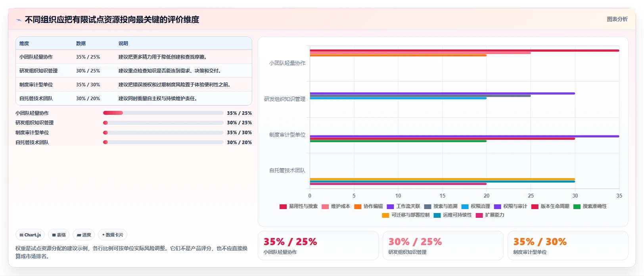Viewport: 644px width, 276px height.
Task: Click the icon beside the card title
Action: (19, 20)
